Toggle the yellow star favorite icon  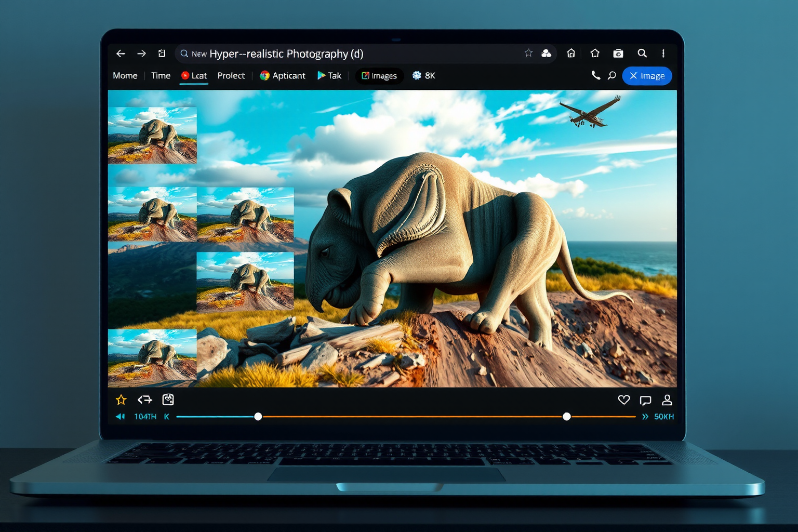point(121,400)
